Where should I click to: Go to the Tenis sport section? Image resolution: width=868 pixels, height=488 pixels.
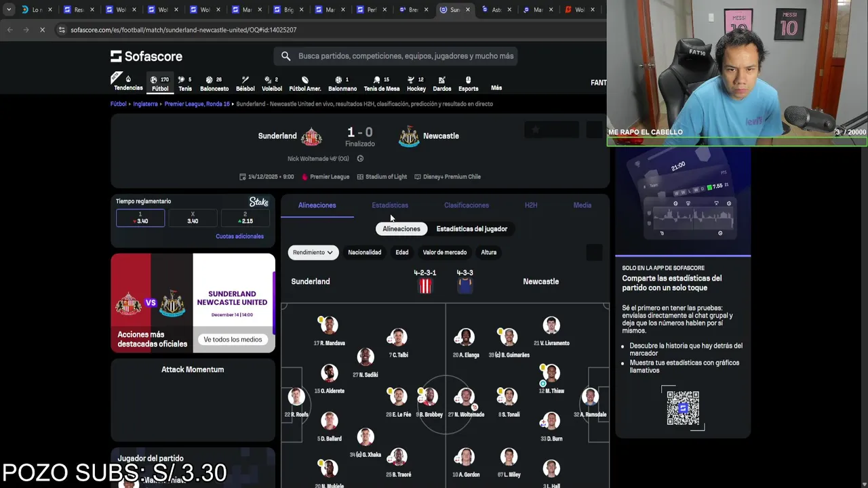[x=184, y=83]
